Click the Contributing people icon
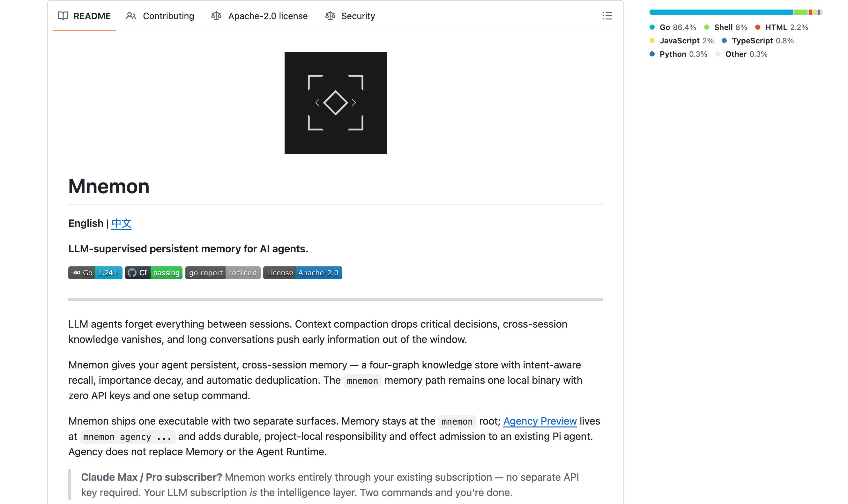This screenshot has height=504, width=848. (131, 16)
